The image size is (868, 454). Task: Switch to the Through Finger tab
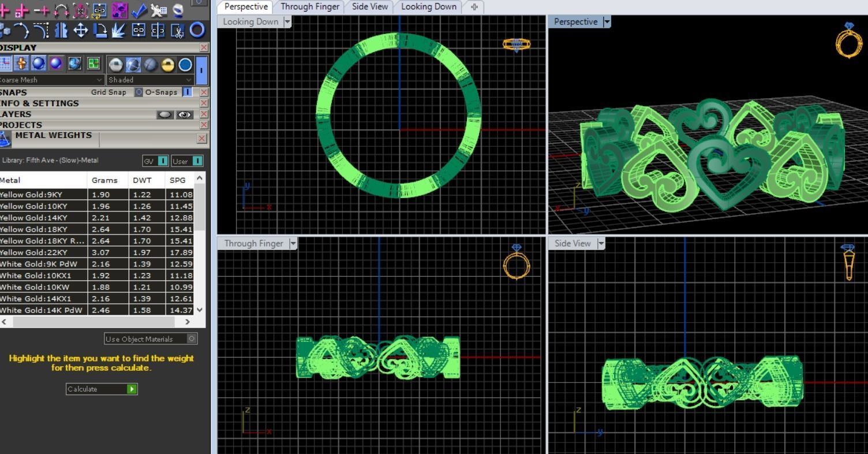pyautogui.click(x=309, y=6)
